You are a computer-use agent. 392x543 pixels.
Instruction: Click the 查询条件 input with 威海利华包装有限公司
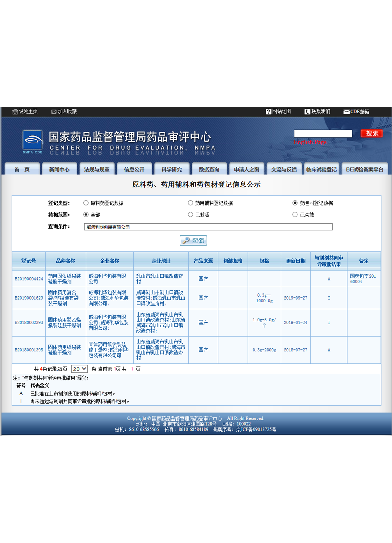[x=208, y=227]
